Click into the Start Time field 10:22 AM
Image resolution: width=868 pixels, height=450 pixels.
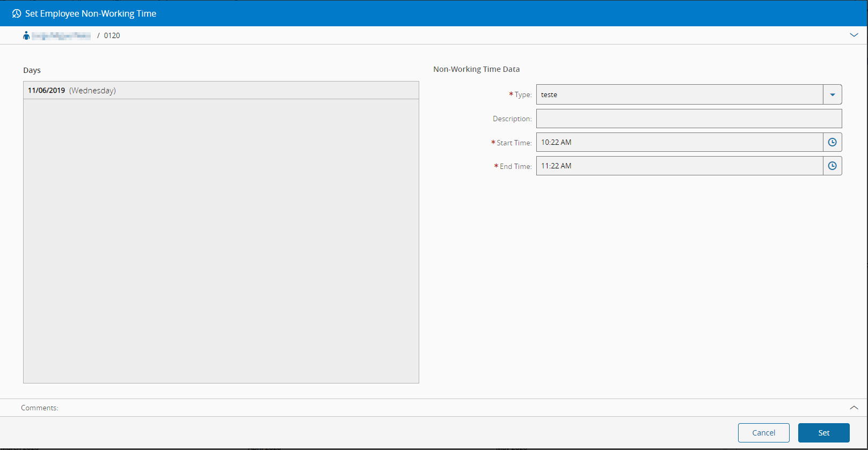click(x=680, y=142)
